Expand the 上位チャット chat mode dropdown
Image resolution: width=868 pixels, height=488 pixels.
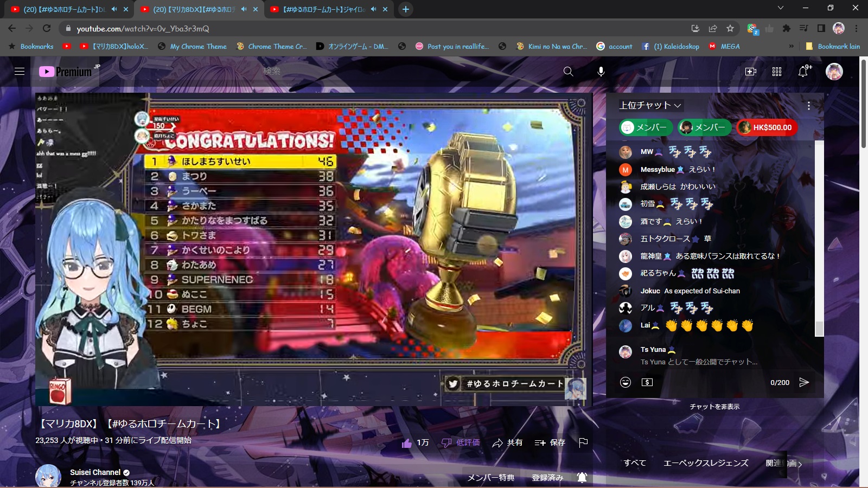click(650, 105)
